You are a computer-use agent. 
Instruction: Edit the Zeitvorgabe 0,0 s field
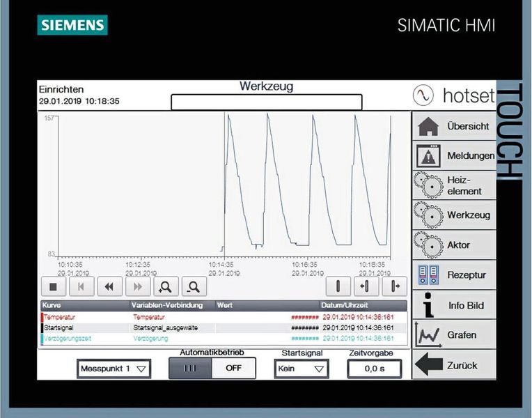click(x=375, y=369)
